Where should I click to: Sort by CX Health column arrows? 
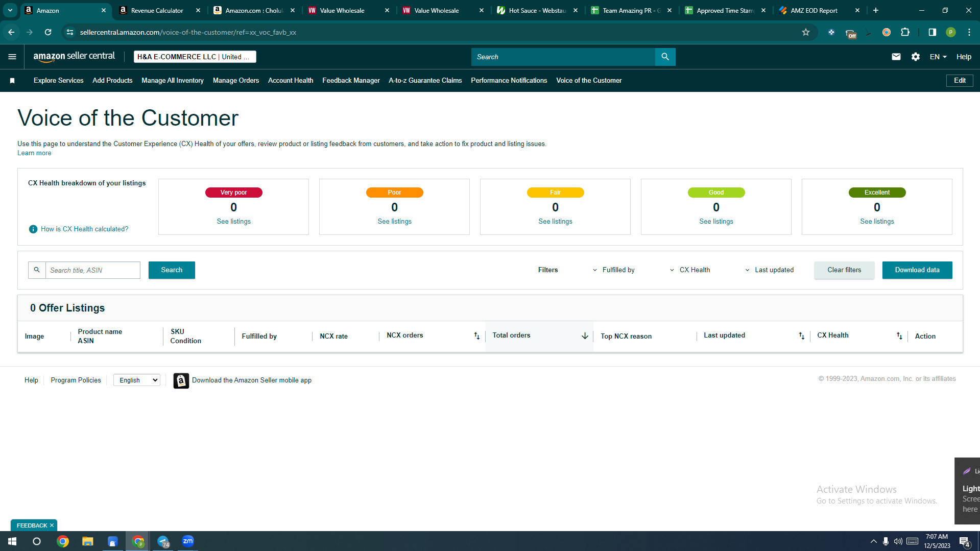(x=900, y=336)
